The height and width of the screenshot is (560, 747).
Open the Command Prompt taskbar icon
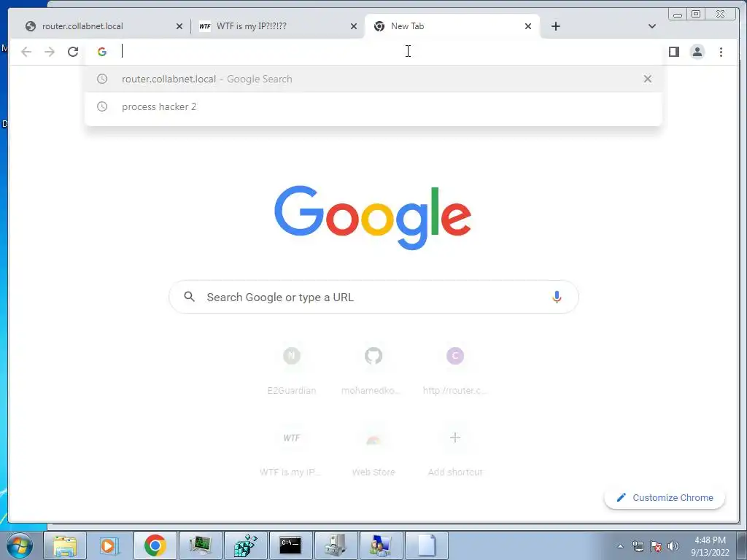(290, 545)
